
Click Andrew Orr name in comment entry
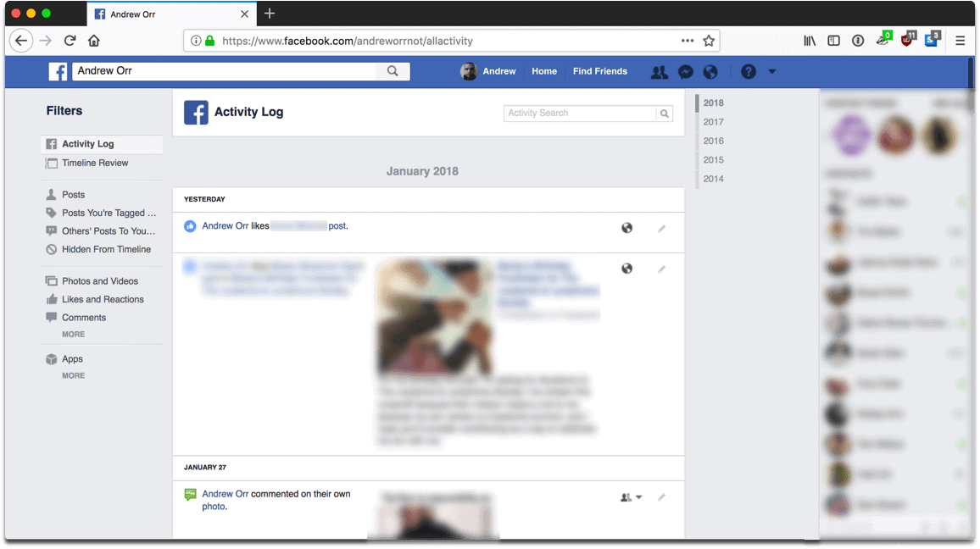(x=225, y=494)
